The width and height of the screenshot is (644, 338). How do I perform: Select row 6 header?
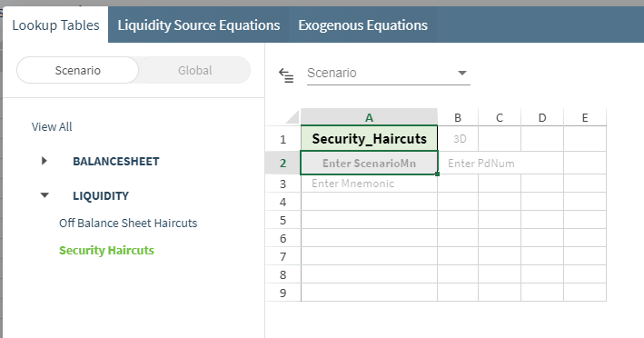(283, 238)
